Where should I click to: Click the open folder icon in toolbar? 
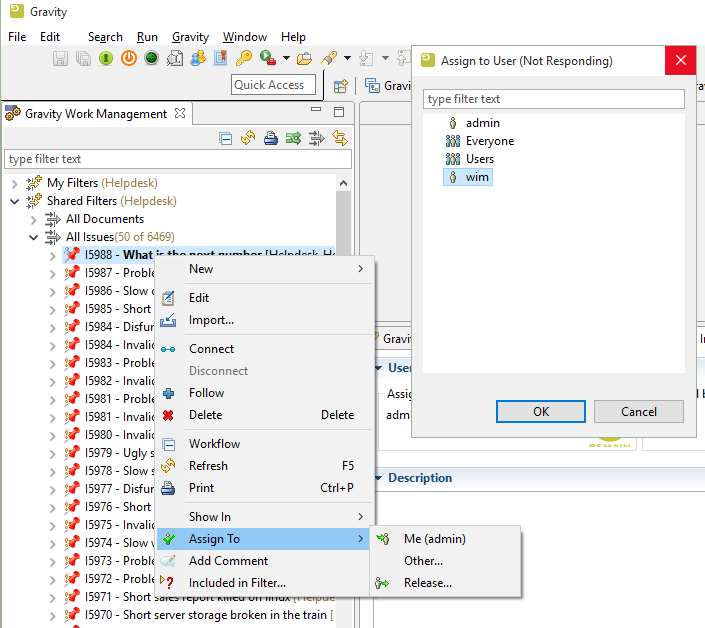(304, 59)
